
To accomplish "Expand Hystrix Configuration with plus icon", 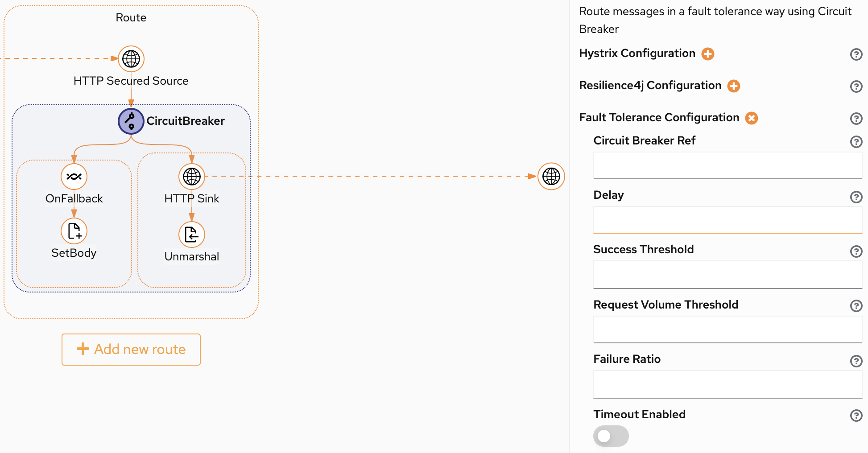I will [708, 54].
